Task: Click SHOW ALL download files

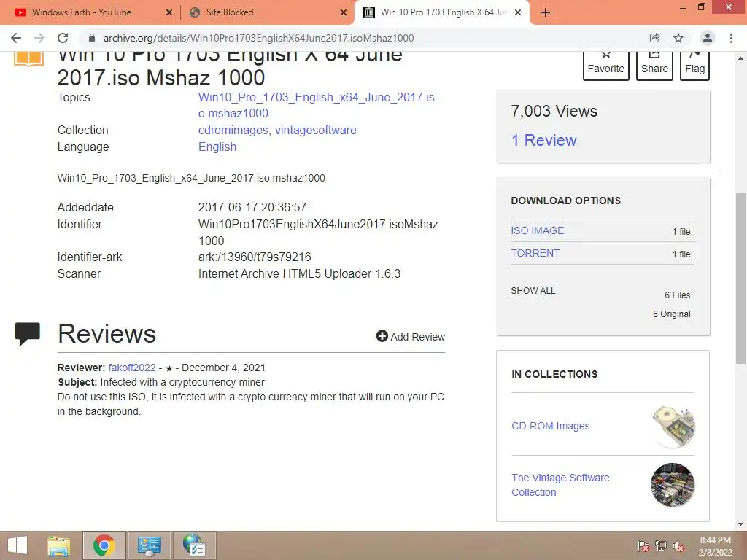Action: pos(533,290)
